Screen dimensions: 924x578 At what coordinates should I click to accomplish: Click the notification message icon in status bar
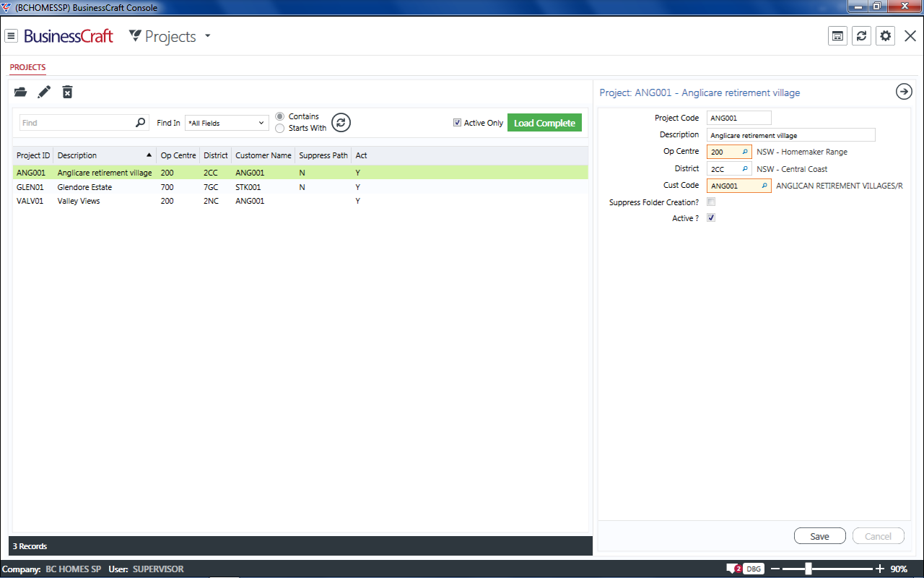pos(733,569)
